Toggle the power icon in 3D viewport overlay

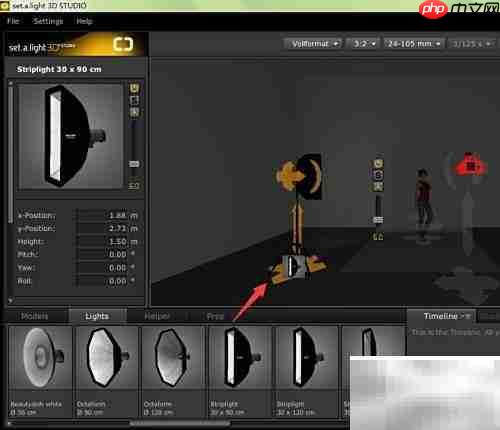[378, 163]
